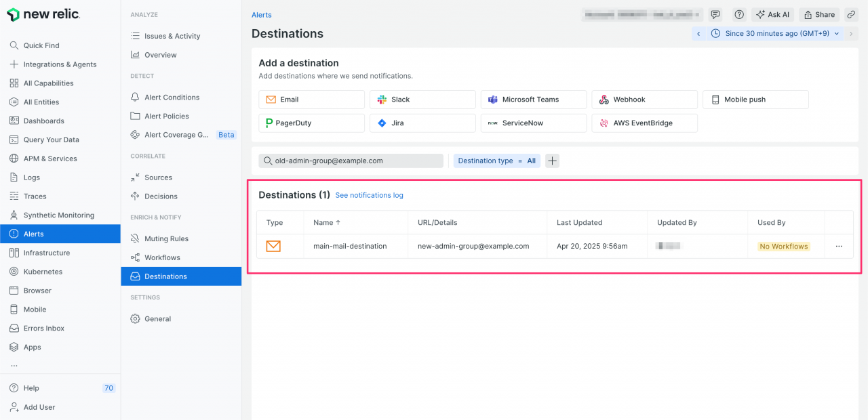Click the Traces icon in sidebar
The width and height of the screenshot is (868, 420).
coord(14,196)
